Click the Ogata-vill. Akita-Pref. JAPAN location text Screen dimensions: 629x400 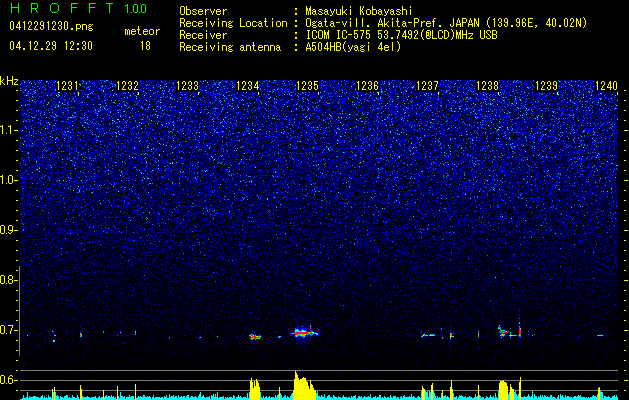pos(446,23)
